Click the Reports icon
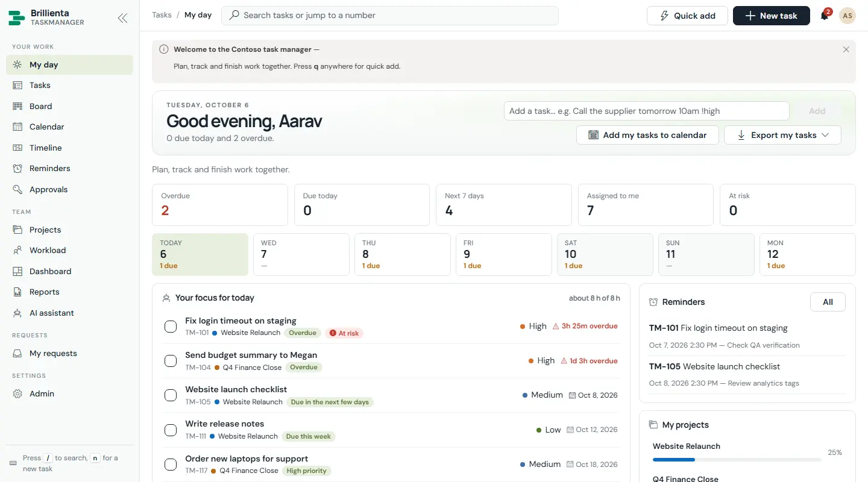 coord(17,292)
